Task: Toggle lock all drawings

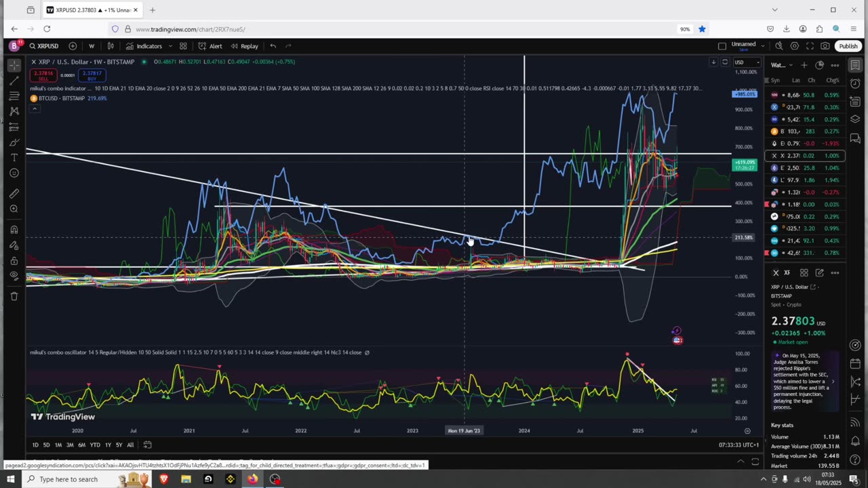Action: click(14, 260)
